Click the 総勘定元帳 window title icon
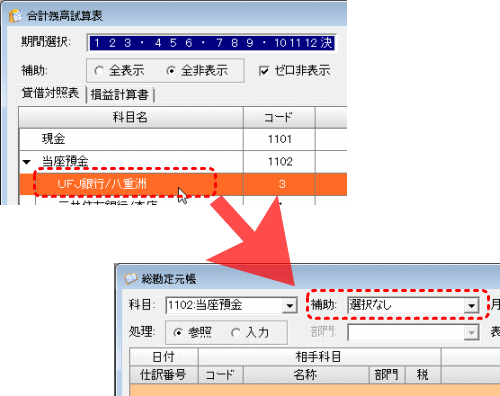 (130, 279)
